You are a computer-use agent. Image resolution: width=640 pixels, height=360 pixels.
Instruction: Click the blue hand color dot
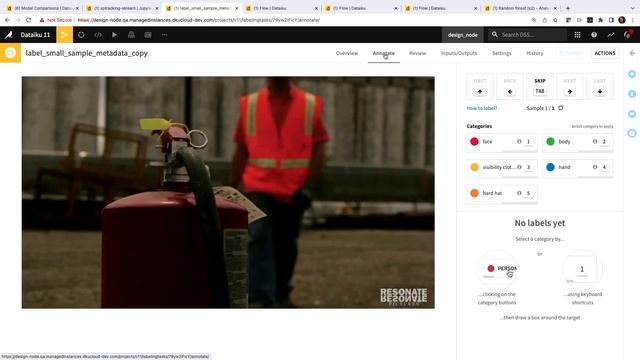coord(550,167)
